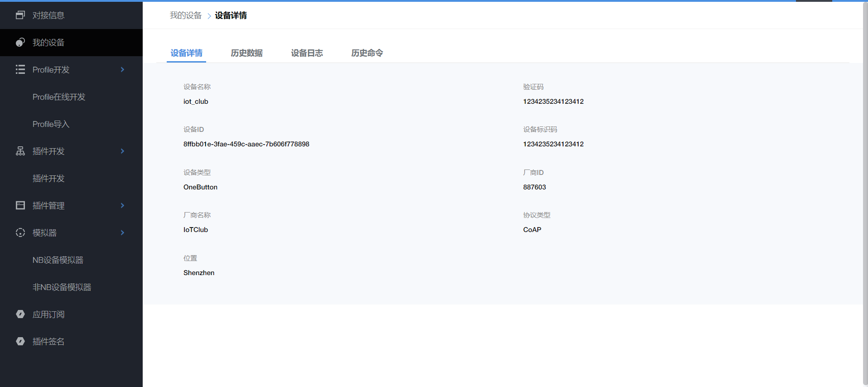This screenshot has width=868, height=387.
Task: Switch to the 历史数据 tab
Action: click(246, 53)
